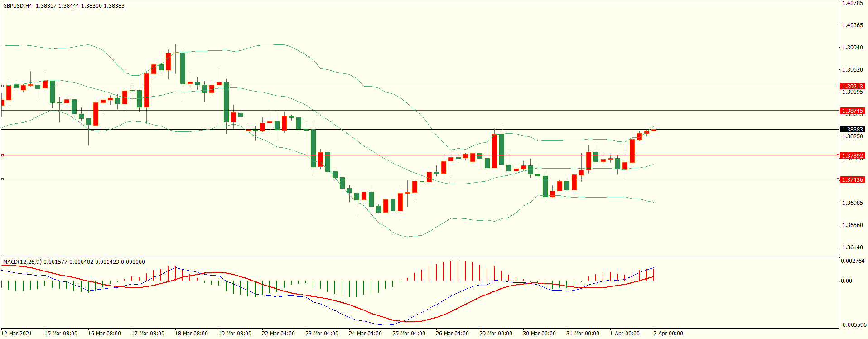This screenshot has height=339, width=868.
Task: Click the 0.00 MACD zero level label
Action: pos(847,281)
